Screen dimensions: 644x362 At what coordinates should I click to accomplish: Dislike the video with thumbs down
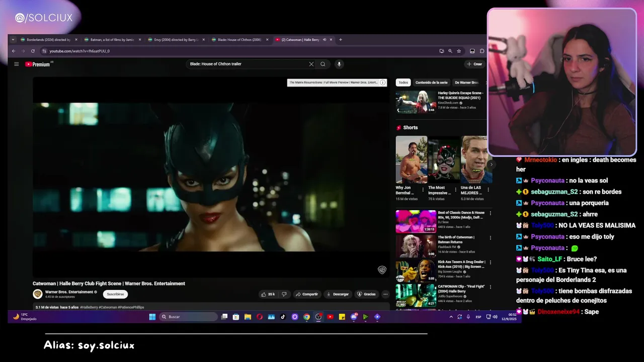(284, 294)
